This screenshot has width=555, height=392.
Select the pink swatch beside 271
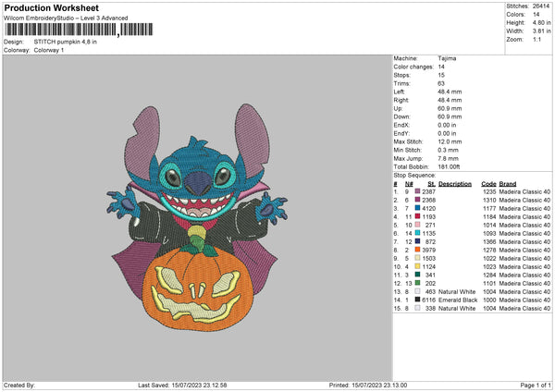pyautogui.click(x=417, y=225)
